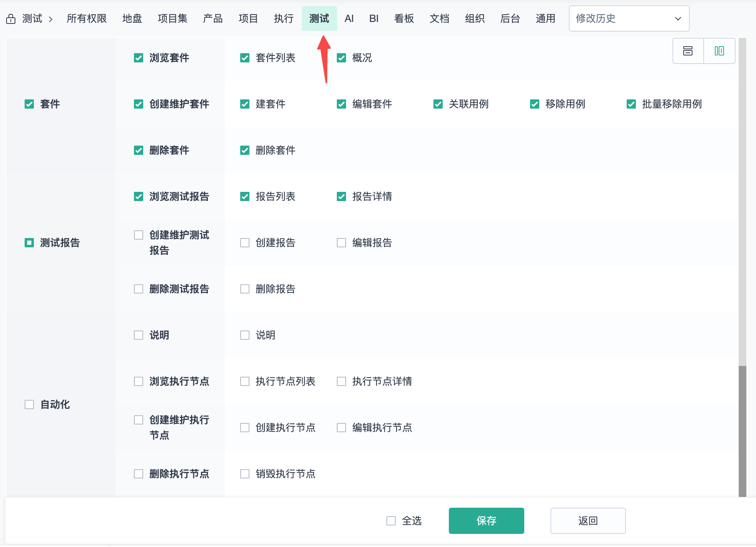Enable the 自动化 module checkbox
756x547 pixels.
[29, 404]
